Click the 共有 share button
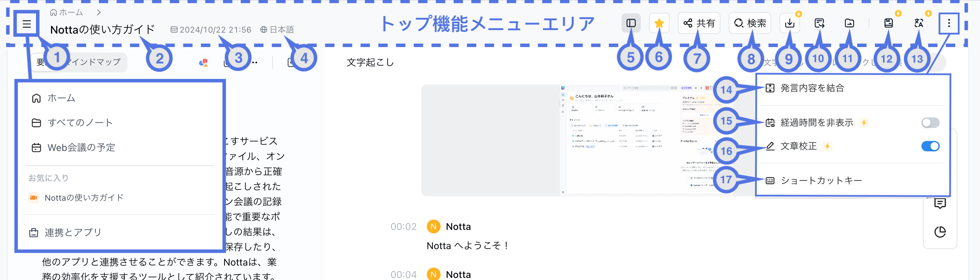 pos(699,23)
